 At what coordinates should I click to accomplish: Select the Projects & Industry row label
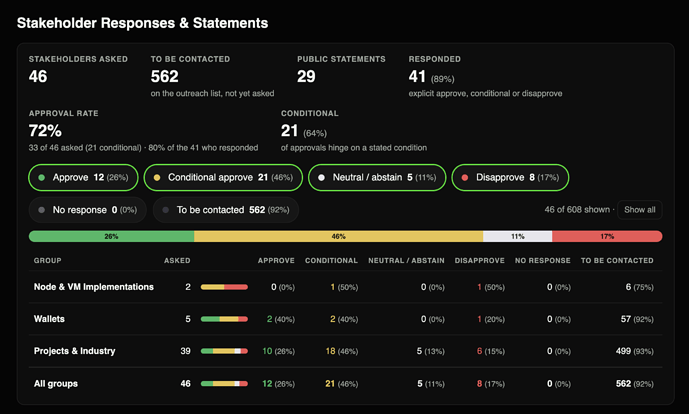[75, 351]
